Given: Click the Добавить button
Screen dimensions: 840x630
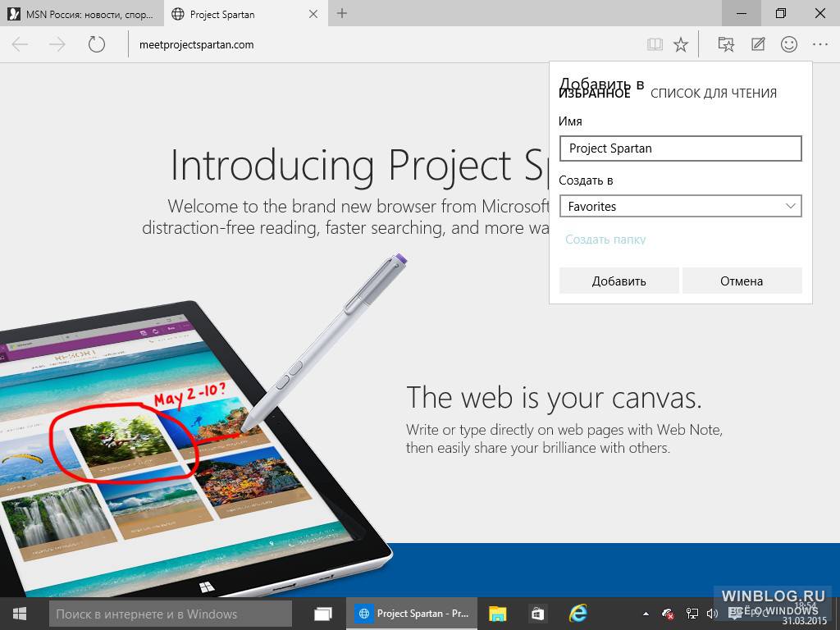Looking at the screenshot, I should pyautogui.click(x=619, y=281).
